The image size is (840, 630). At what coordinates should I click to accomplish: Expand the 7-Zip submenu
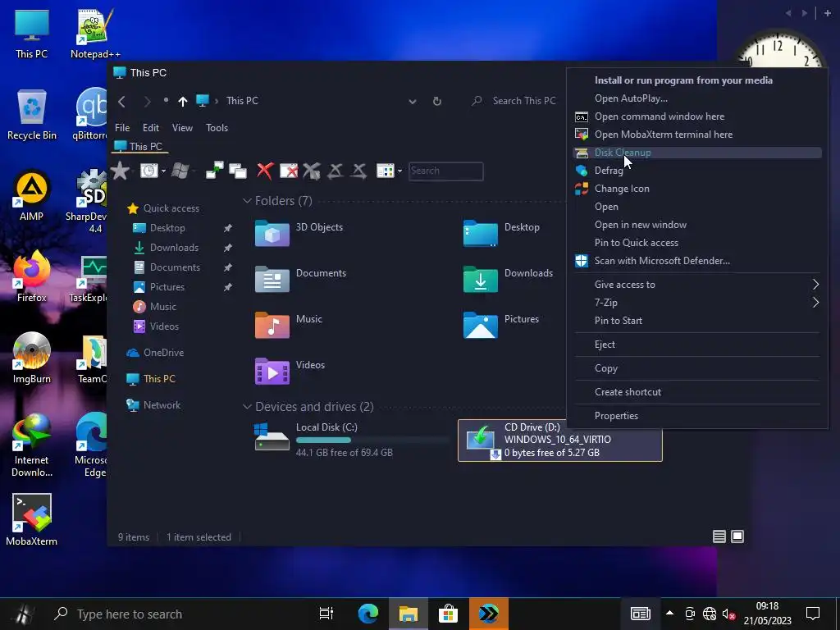697,303
